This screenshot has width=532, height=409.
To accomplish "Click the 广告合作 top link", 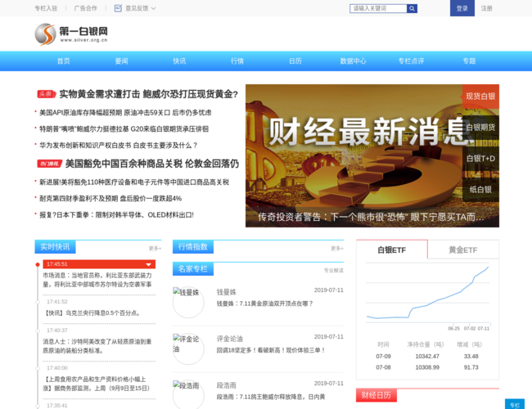I will click(x=85, y=8).
